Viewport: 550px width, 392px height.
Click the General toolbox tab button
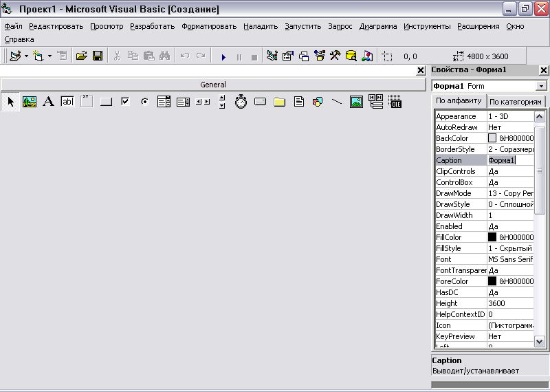pos(213,85)
